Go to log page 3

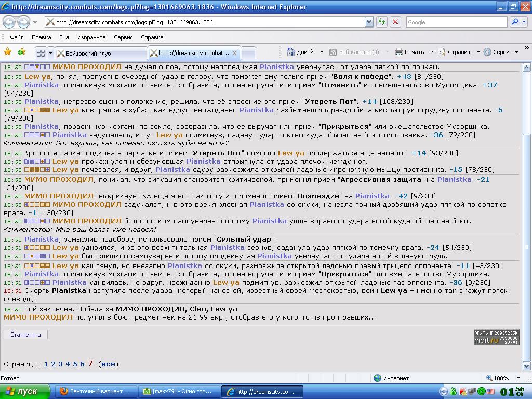[x=60, y=364]
